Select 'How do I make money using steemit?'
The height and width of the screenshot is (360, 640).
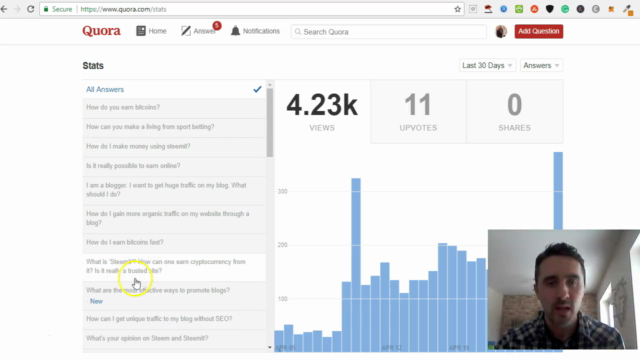click(x=174, y=147)
